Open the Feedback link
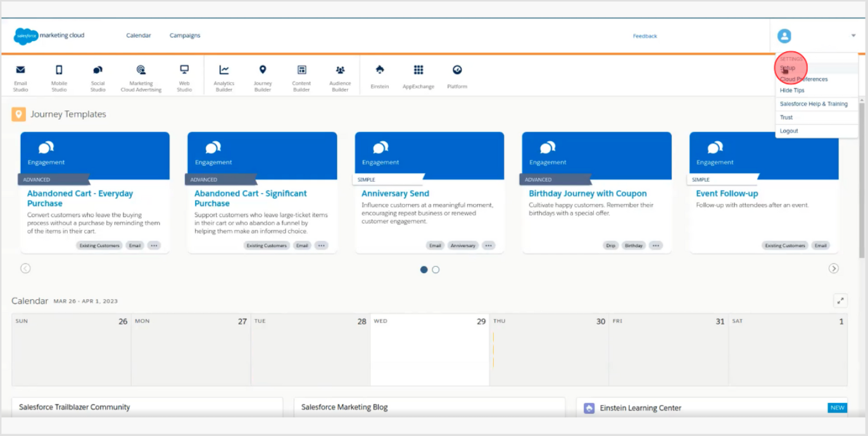 coord(645,36)
